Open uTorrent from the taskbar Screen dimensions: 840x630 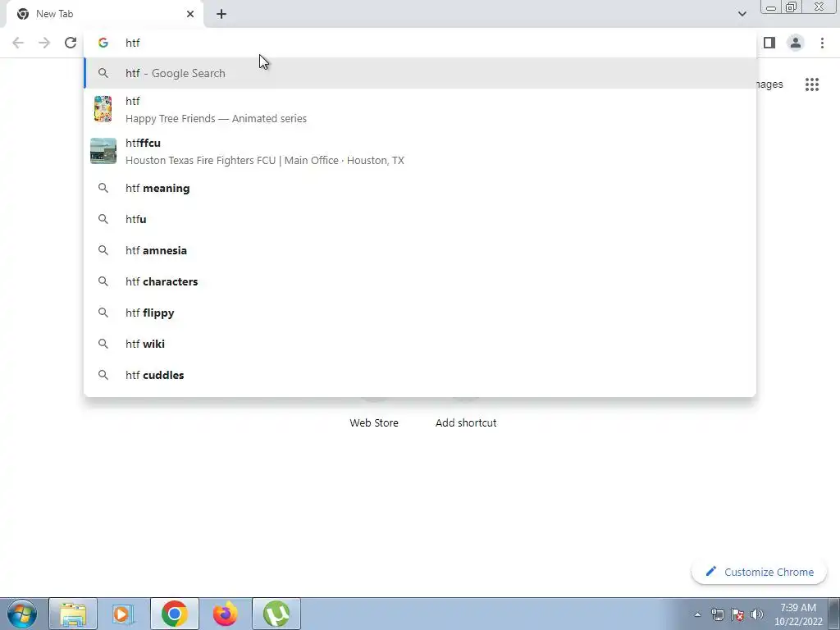[x=276, y=614]
